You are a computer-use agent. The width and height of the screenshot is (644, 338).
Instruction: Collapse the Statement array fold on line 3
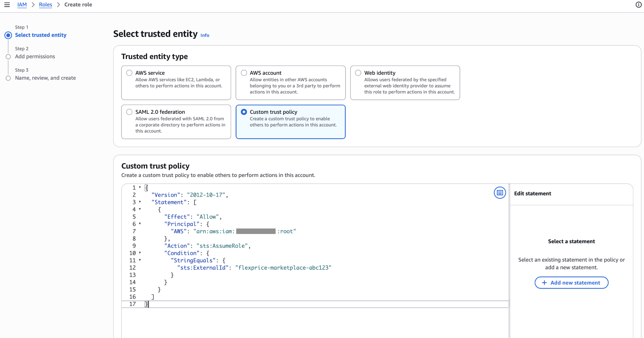(x=140, y=202)
